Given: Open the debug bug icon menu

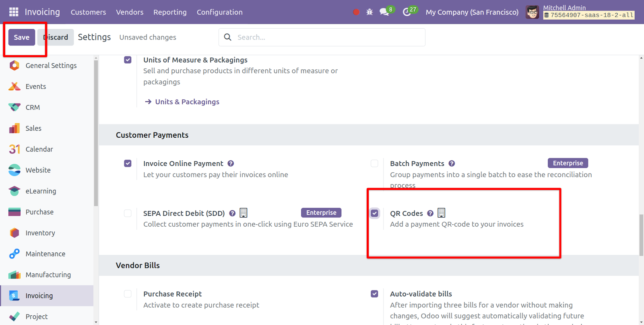Looking at the screenshot, I should point(369,12).
